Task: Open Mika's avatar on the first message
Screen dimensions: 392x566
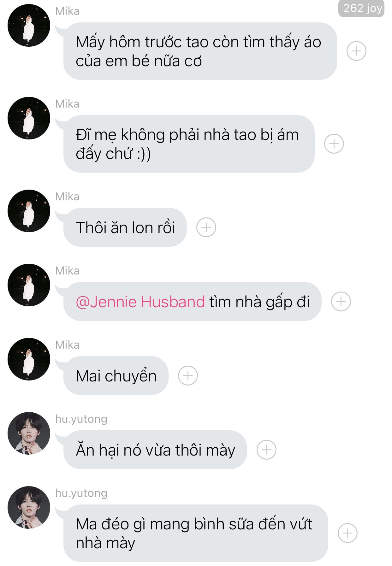Action: click(x=29, y=25)
